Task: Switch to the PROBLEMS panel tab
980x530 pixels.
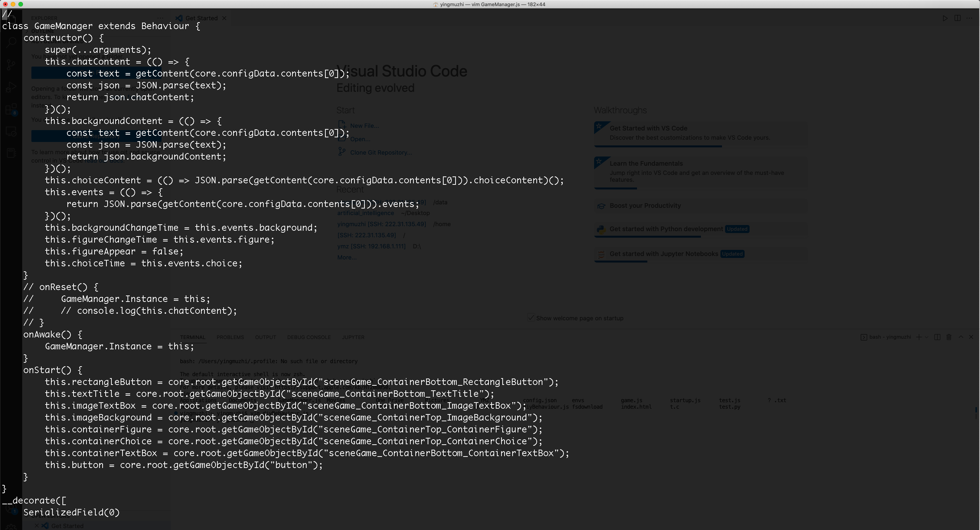Action: point(230,337)
